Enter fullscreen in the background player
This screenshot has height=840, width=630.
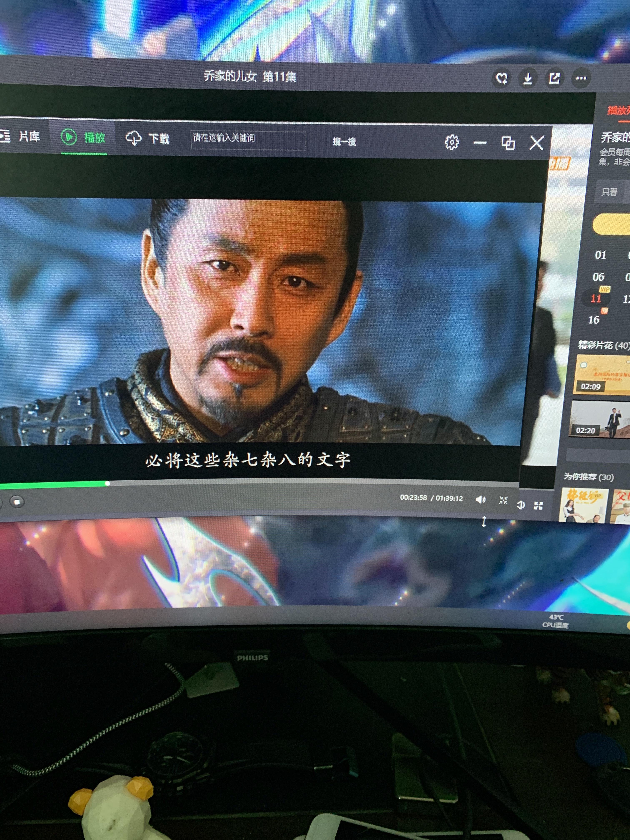tap(538, 505)
